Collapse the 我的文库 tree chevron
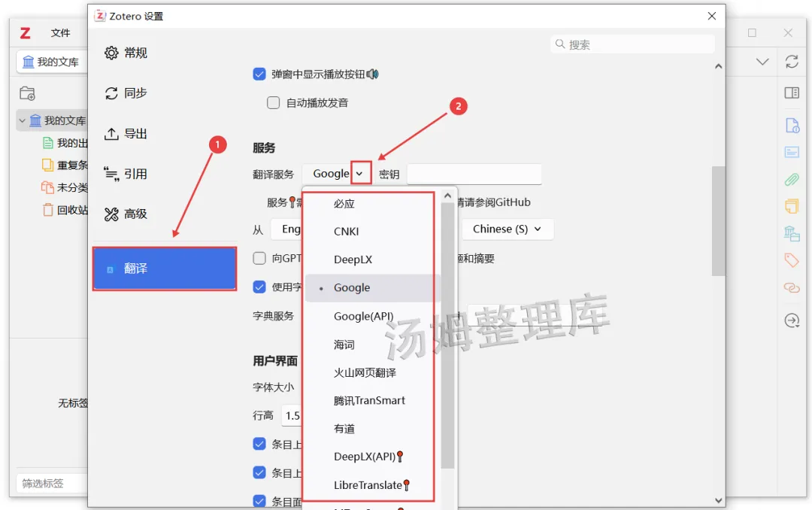 [x=23, y=121]
